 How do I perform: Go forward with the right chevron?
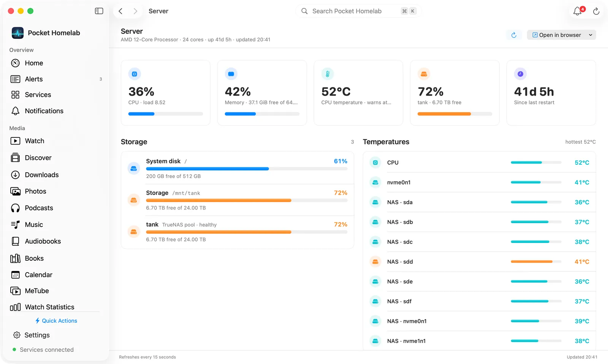coord(135,11)
